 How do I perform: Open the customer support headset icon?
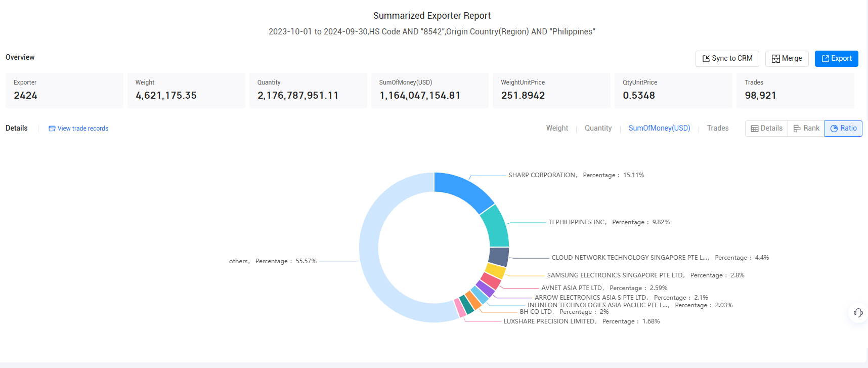[858, 313]
